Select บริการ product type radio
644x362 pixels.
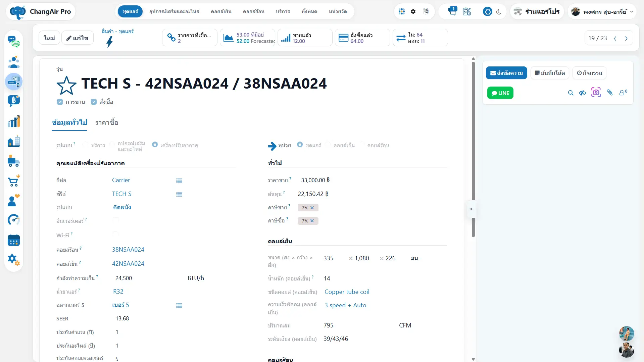point(85,145)
